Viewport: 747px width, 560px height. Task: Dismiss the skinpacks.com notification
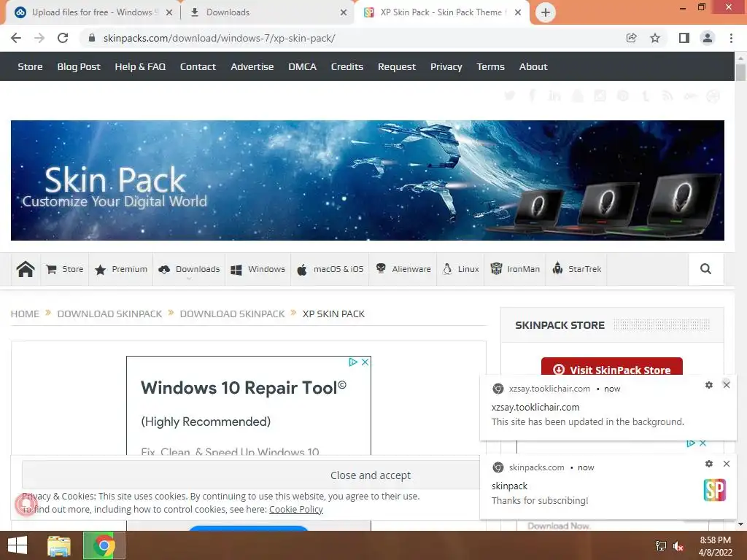click(726, 464)
